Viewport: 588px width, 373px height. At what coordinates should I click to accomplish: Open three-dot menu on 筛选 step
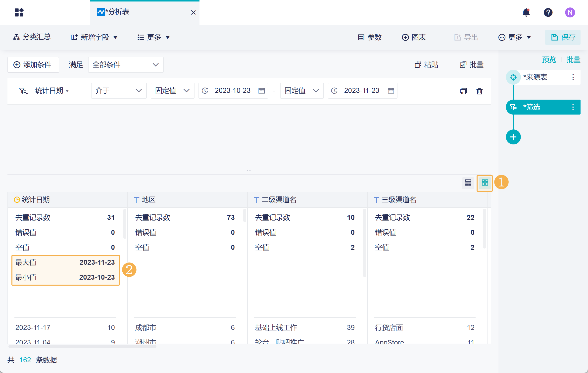point(573,107)
